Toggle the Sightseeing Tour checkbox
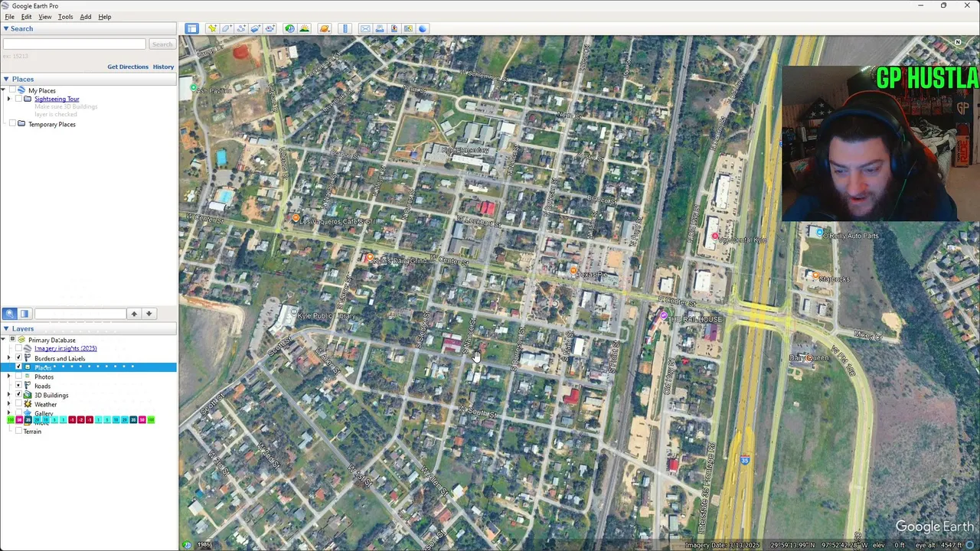The image size is (980, 551). 18,99
